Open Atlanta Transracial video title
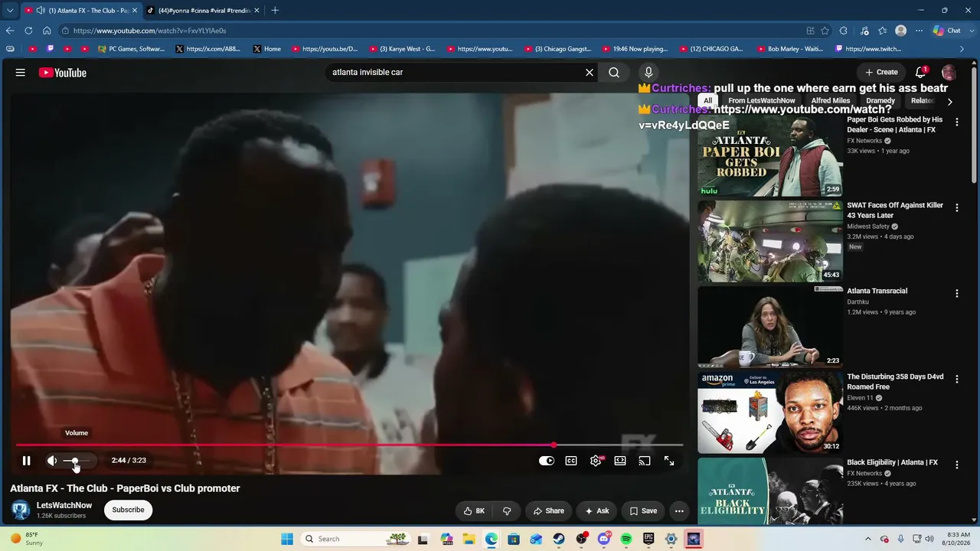Screen dimensions: 980x551 877,291
